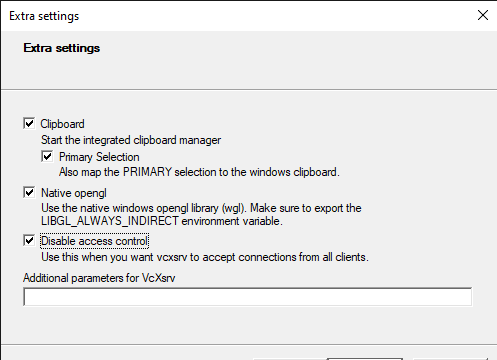Untick the Disable access control checkbox
This screenshot has height=360, width=497.
(x=29, y=240)
